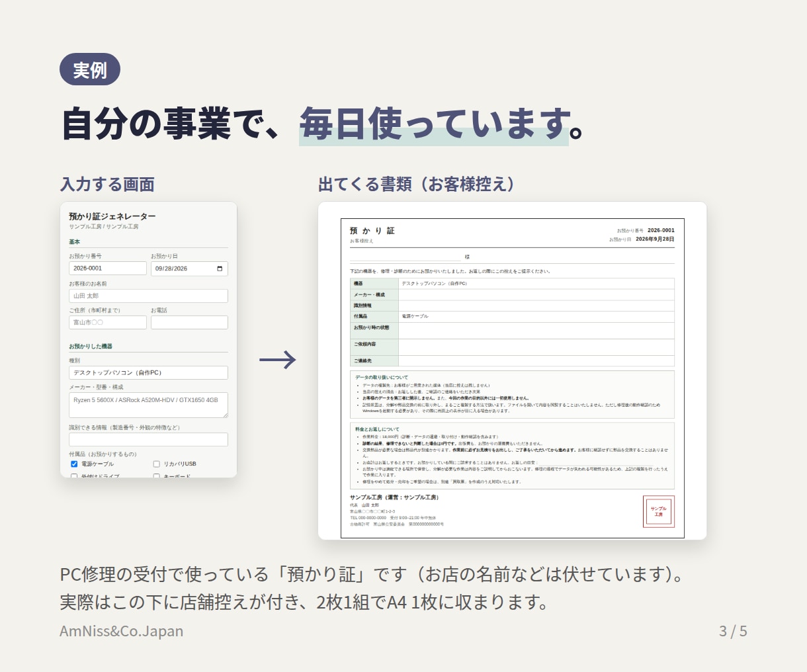Click the 基本 section heading in the form
Viewport: 807px width, 672px height.
[x=74, y=242]
